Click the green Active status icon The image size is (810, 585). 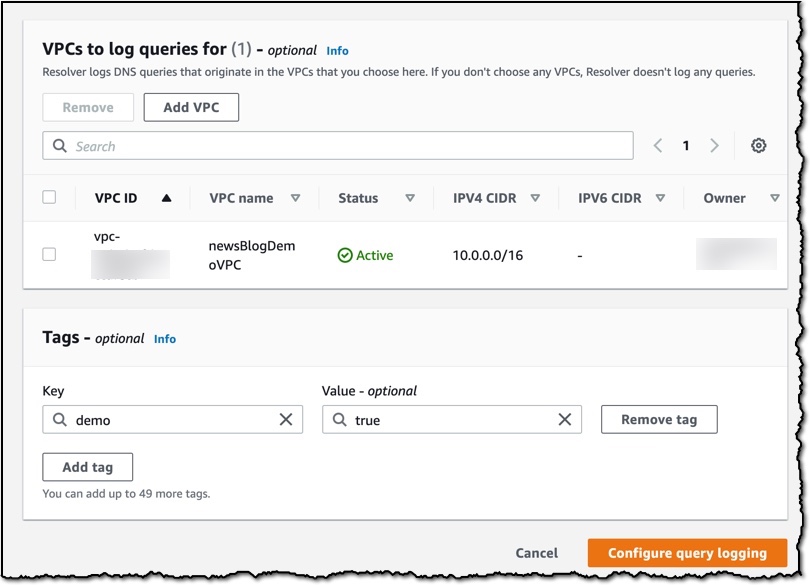pyautogui.click(x=345, y=255)
